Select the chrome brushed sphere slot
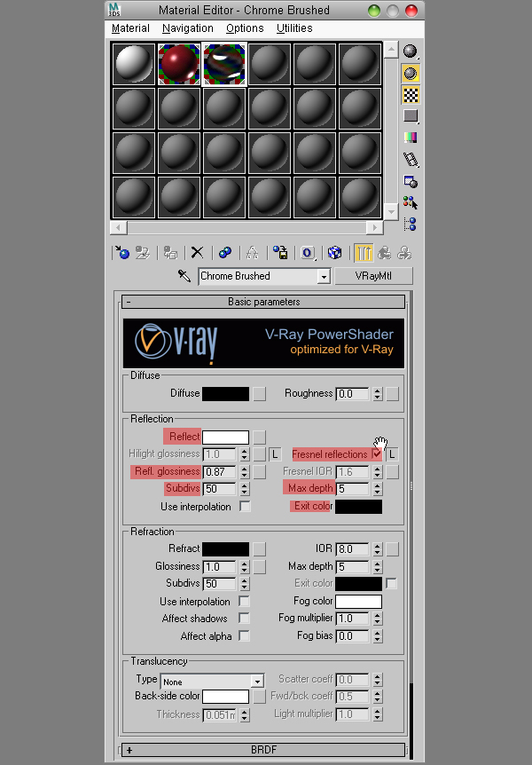532x765 pixels. (224, 64)
